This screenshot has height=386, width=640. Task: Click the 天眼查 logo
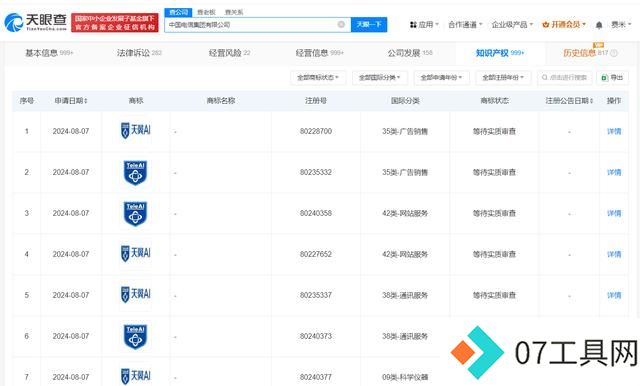(x=36, y=22)
